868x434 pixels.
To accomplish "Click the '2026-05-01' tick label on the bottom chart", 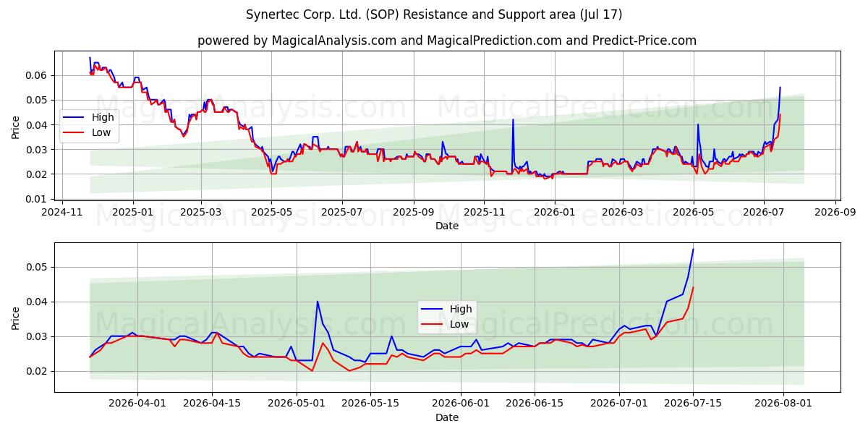I will (297, 404).
